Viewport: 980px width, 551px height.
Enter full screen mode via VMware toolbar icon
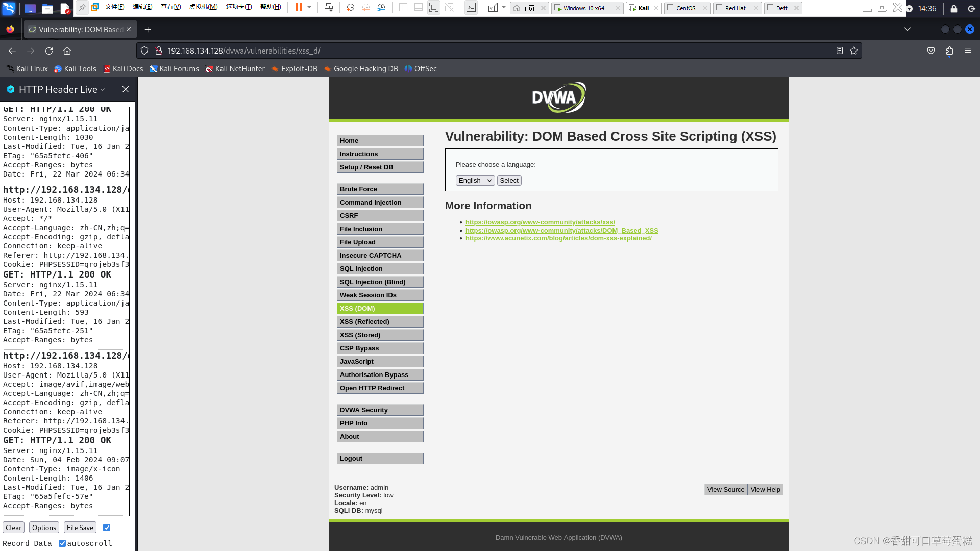point(434,8)
